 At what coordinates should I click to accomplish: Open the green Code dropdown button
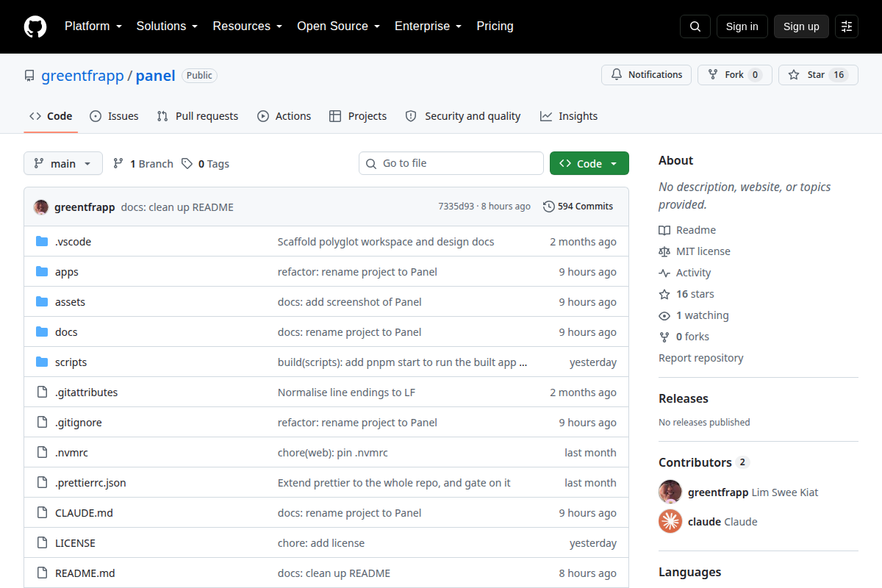(589, 164)
